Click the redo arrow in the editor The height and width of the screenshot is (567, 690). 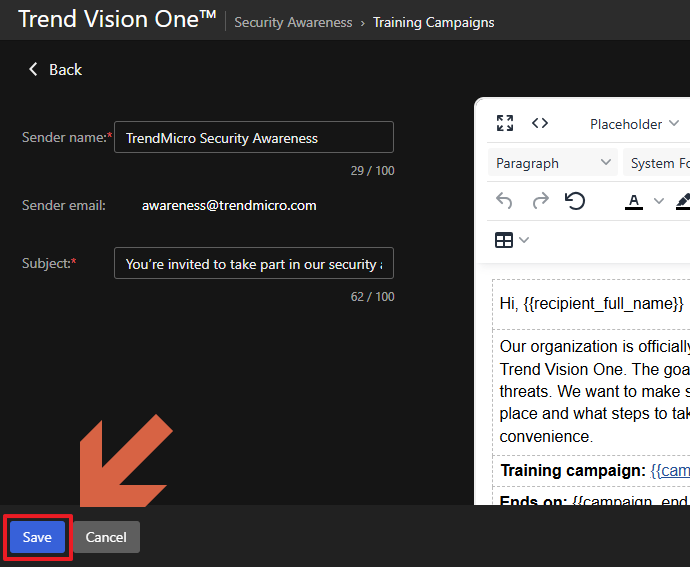[x=540, y=201]
